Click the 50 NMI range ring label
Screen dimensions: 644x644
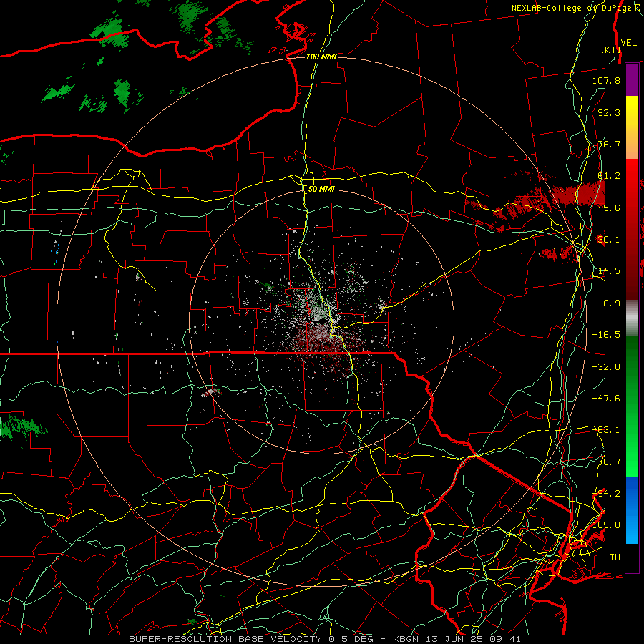click(321, 189)
